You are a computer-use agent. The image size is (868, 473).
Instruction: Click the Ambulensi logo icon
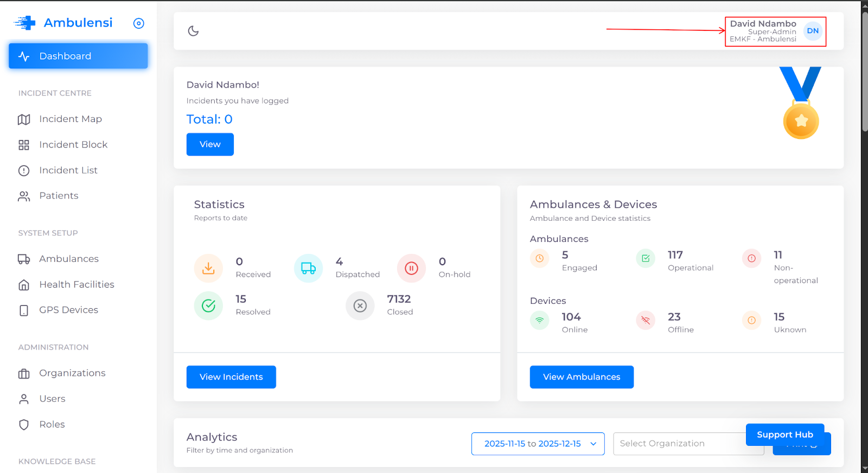coord(25,23)
